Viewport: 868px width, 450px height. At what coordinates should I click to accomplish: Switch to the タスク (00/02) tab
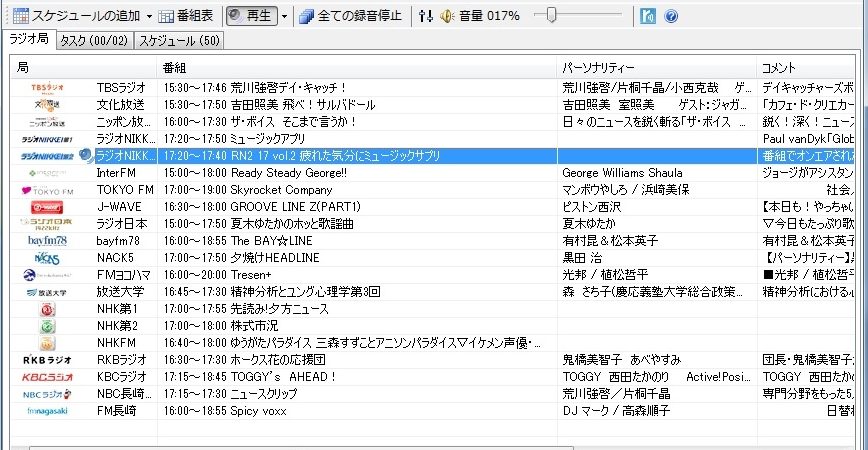tap(94, 40)
